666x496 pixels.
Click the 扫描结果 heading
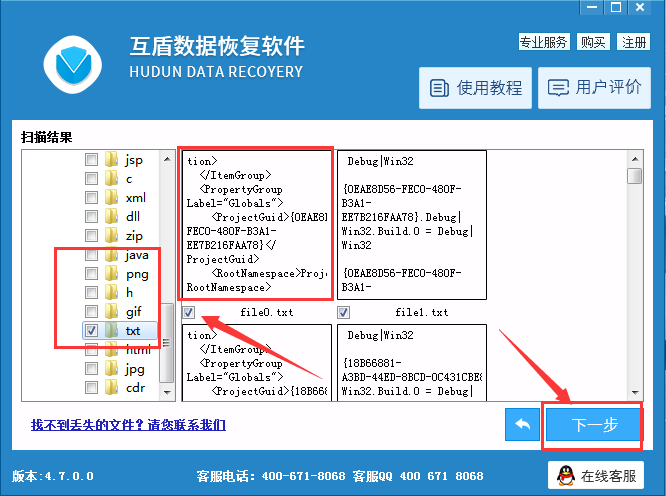point(46,137)
